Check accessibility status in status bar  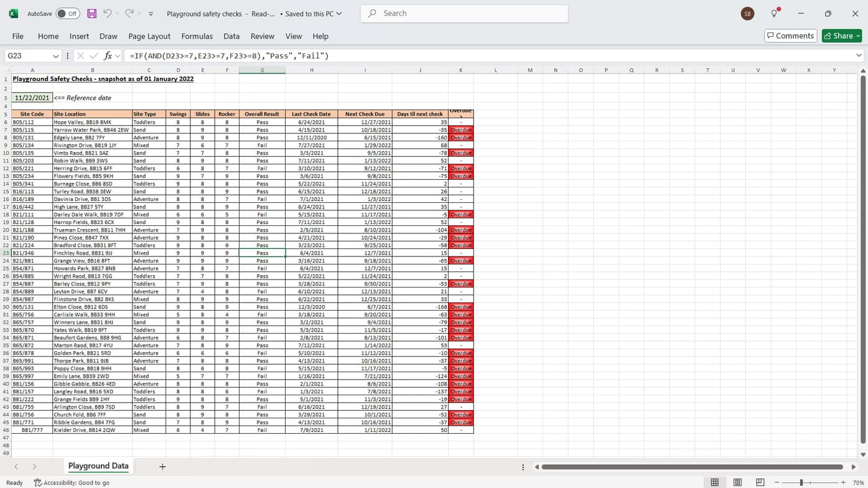pos(72,482)
